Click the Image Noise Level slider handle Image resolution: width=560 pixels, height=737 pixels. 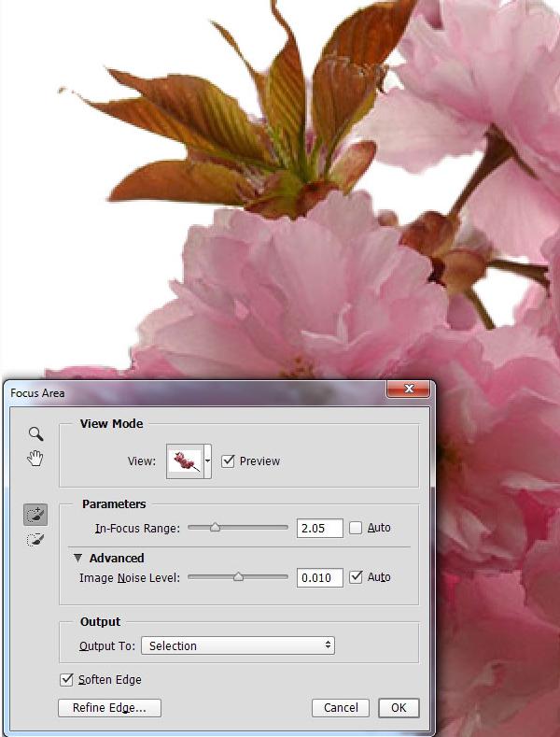pos(238,576)
